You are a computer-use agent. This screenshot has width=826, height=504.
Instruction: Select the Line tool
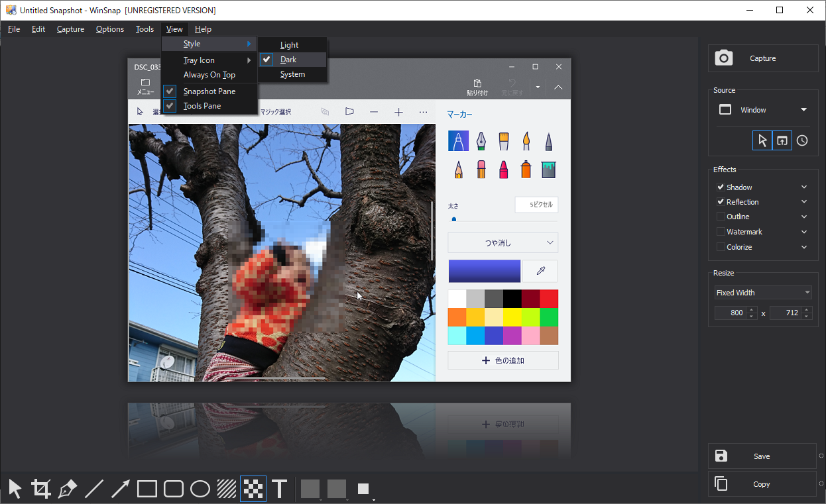point(94,489)
